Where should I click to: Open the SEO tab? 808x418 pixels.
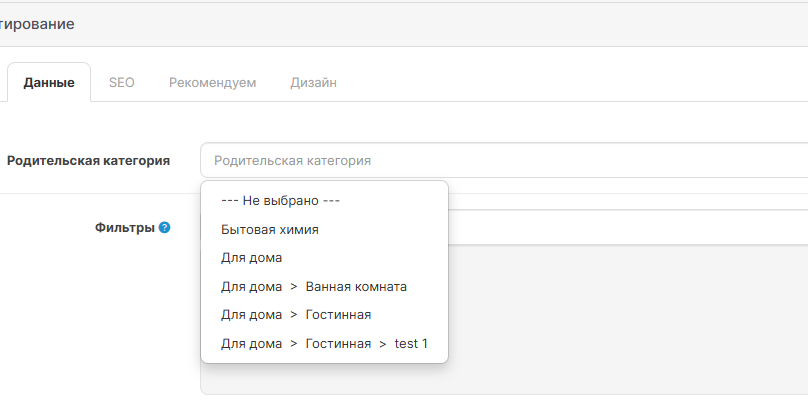(x=122, y=83)
